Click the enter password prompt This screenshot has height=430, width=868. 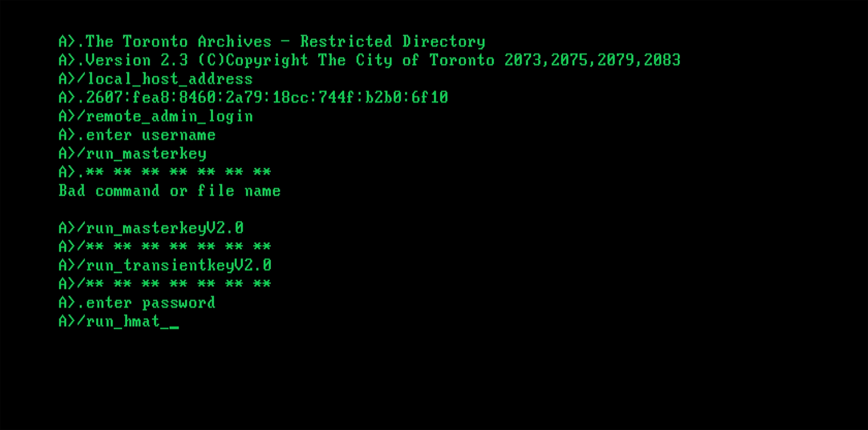click(x=137, y=303)
